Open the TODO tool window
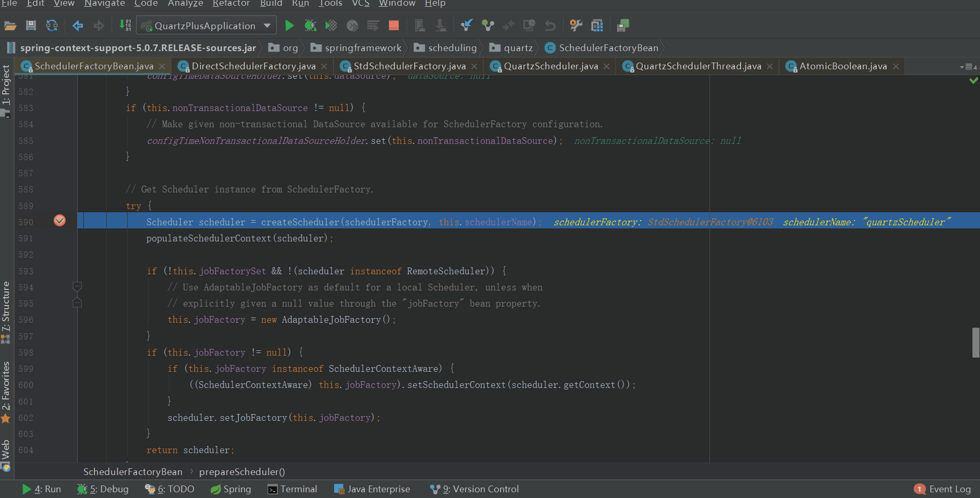The image size is (980, 498). (x=169, y=489)
